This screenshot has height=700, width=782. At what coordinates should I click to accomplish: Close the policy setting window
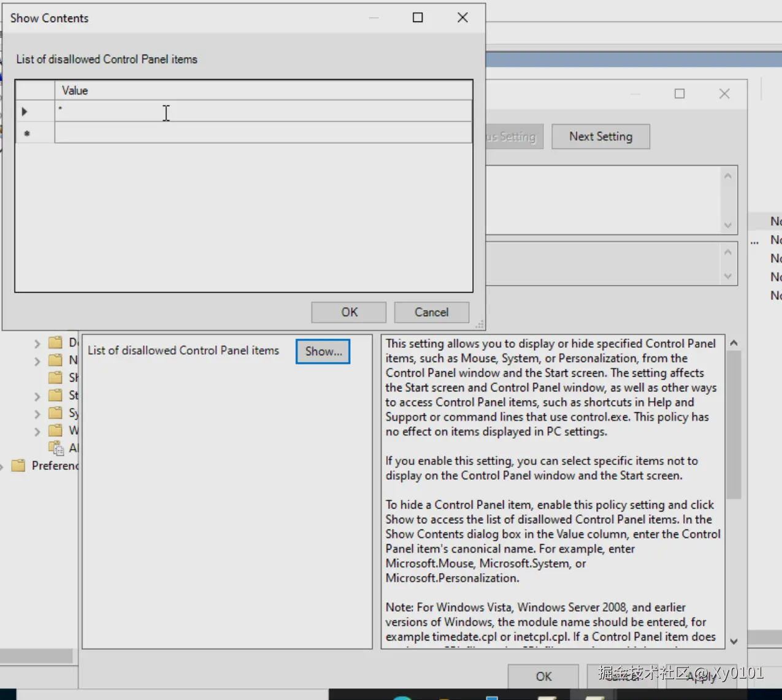point(724,94)
